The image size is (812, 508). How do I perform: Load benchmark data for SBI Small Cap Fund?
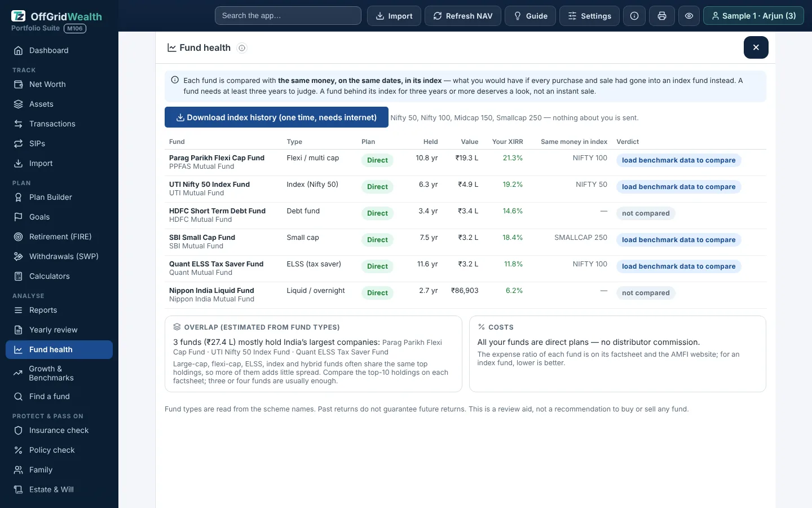click(678, 240)
